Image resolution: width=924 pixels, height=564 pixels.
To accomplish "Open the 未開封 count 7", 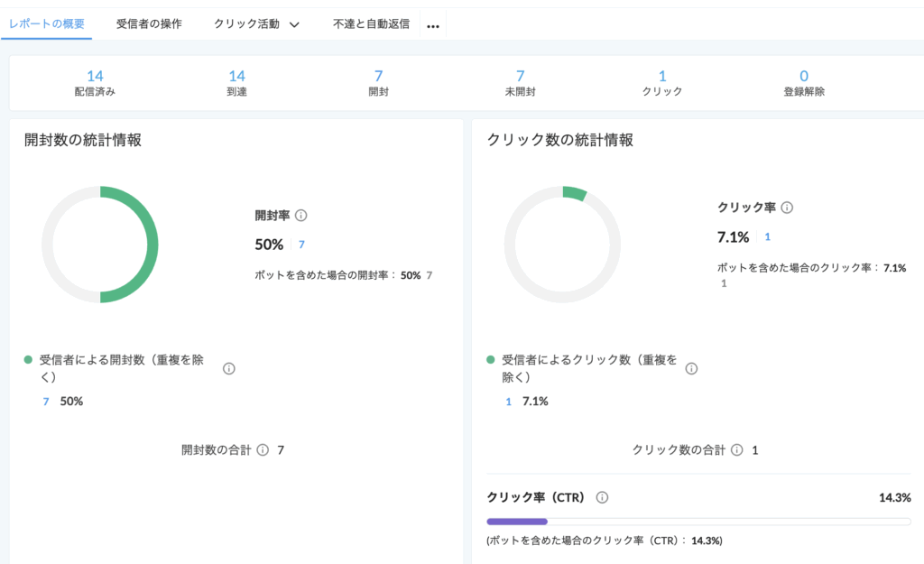I will [x=521, y=76].
